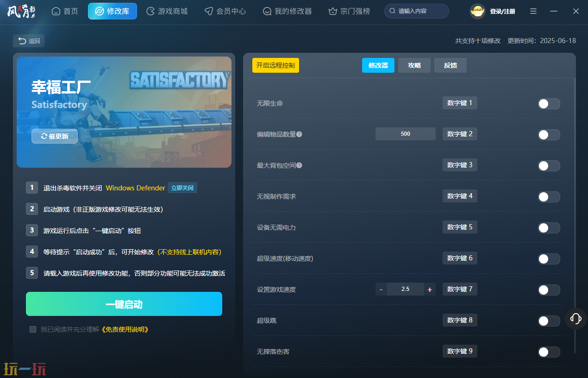588x378 pixels.
Task: Select the 修改库 tab
Action: click(113, 11)
